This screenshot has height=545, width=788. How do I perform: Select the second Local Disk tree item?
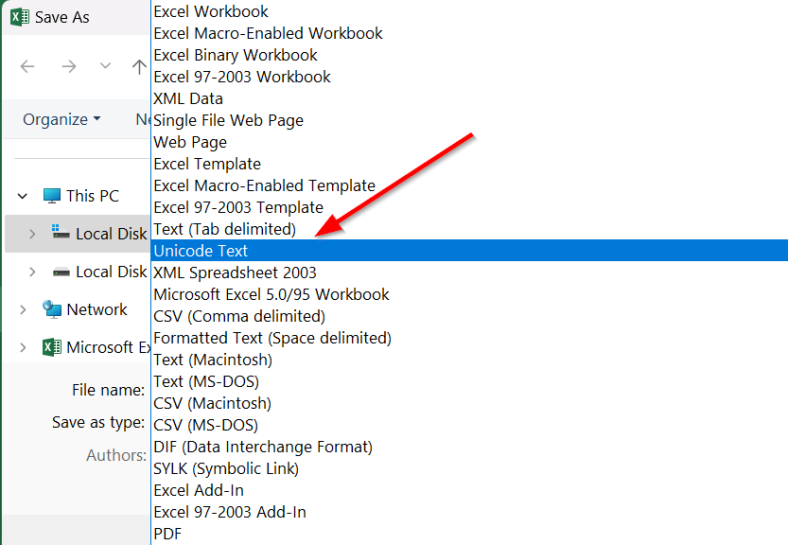110,272
